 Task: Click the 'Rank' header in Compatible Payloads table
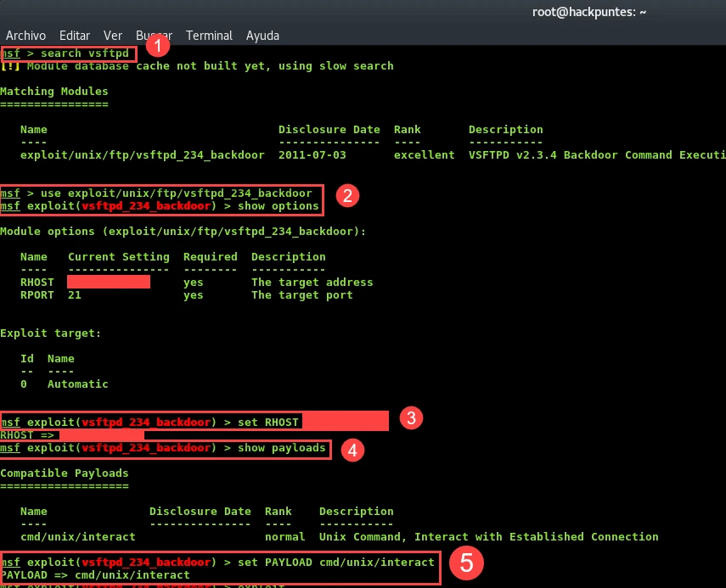click(x=279, y=511)
